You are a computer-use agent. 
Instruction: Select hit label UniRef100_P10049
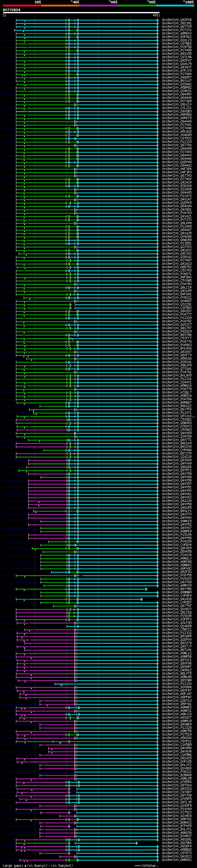[x=177, y=809]
